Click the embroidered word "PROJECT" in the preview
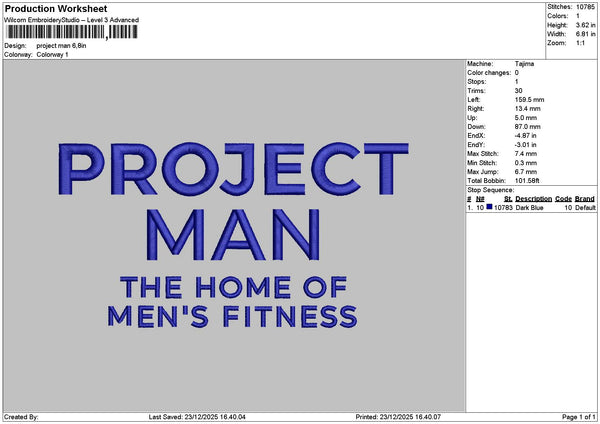Image resolution: width=600 pixels, height=424 pixels. click(233, 169)
